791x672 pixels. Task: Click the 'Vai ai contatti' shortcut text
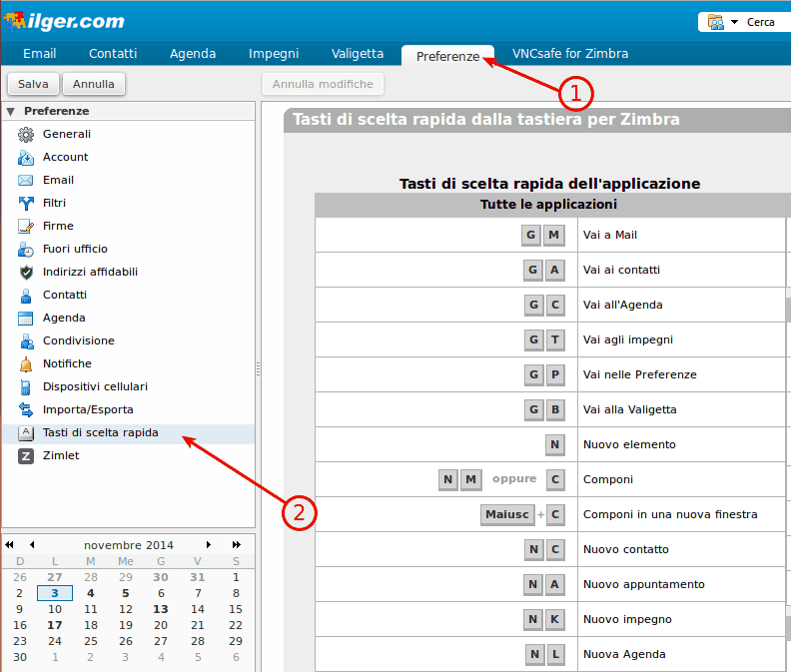click(621, 270)
